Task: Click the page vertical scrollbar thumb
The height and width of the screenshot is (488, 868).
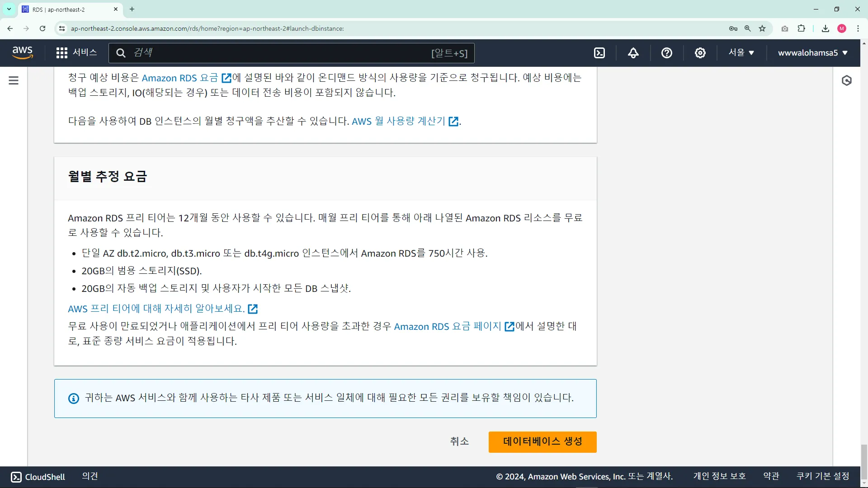Action: click(863, 461)
